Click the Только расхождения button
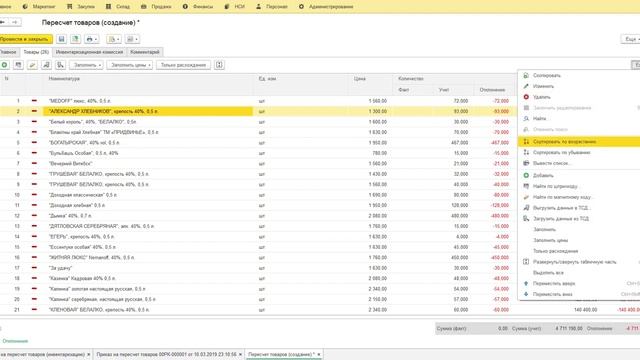The width and height of the screenshot is (640, 360). [x=183, y=65]
